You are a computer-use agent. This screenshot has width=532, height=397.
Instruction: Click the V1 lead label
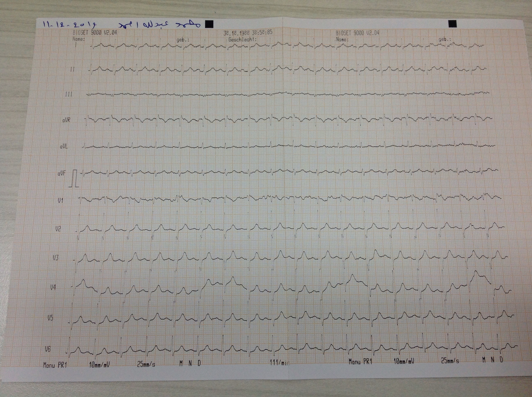click(60, 201)
